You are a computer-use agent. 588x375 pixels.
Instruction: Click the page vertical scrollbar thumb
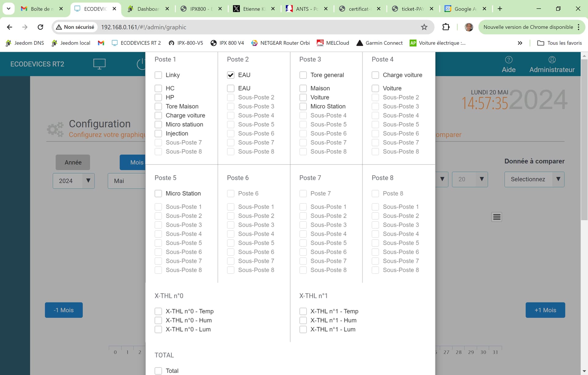point(584,140)
